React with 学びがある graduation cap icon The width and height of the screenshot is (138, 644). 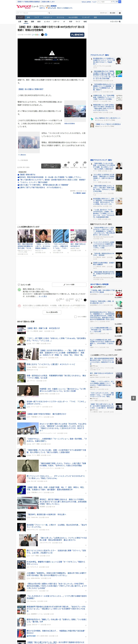click(66, 165)
